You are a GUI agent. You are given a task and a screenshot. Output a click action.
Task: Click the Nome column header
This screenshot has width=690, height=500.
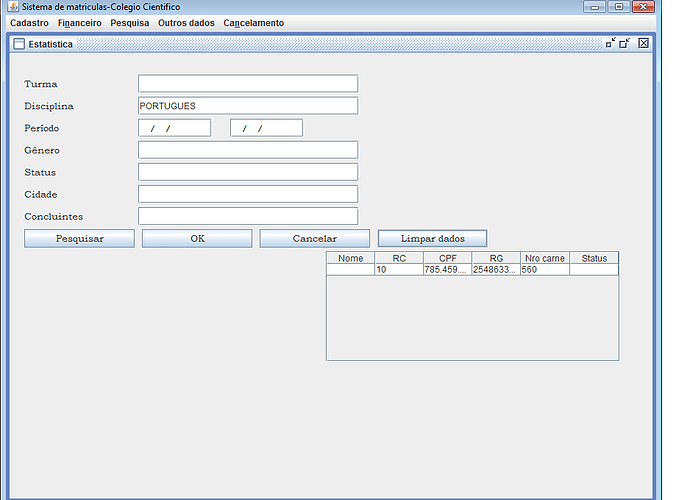point(351,258)
